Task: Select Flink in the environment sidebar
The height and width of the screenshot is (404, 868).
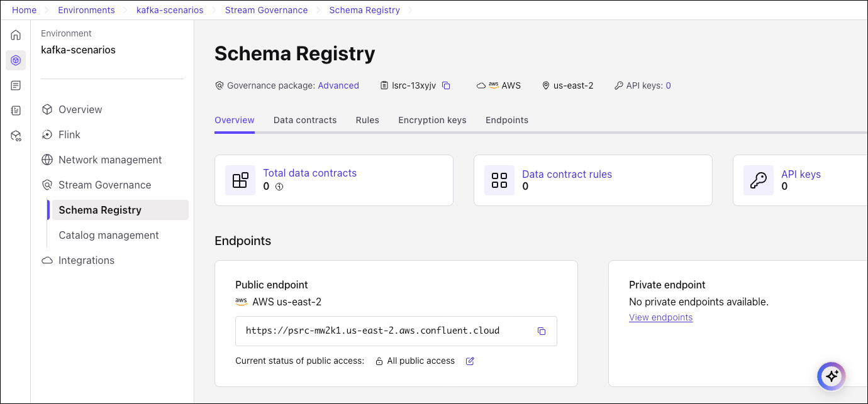Action: (x=69, y=134)
